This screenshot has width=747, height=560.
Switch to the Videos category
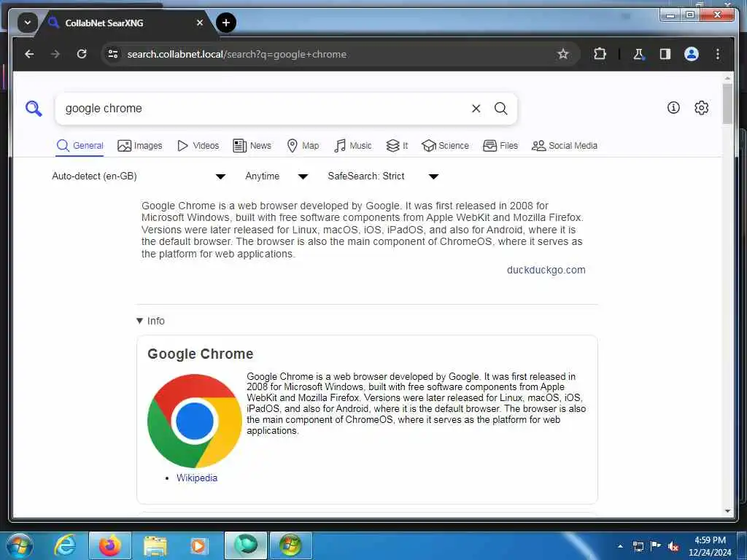198,146
